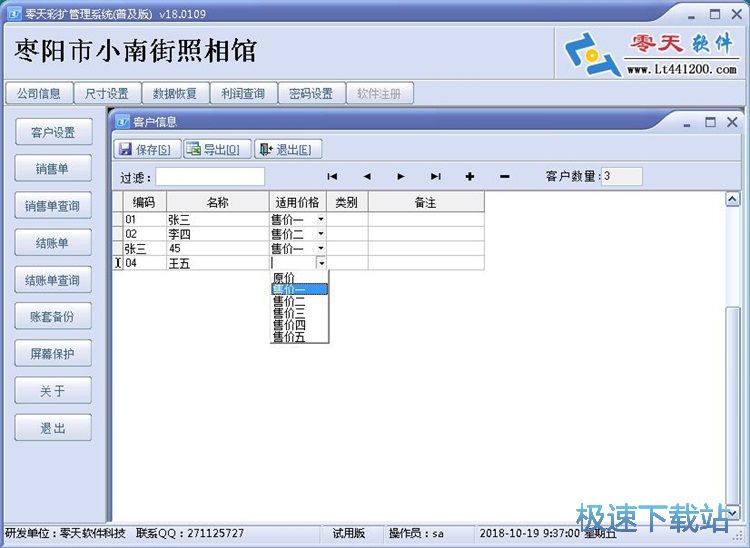Click 结账单 sidebar button
Screen dimensions: 750x548
(53, 242)
